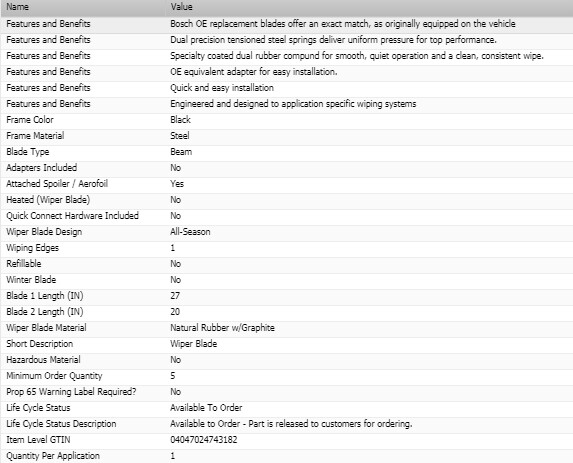Click the first Features and Benefits row
573x463 pixels.
(x=286, y=24)
